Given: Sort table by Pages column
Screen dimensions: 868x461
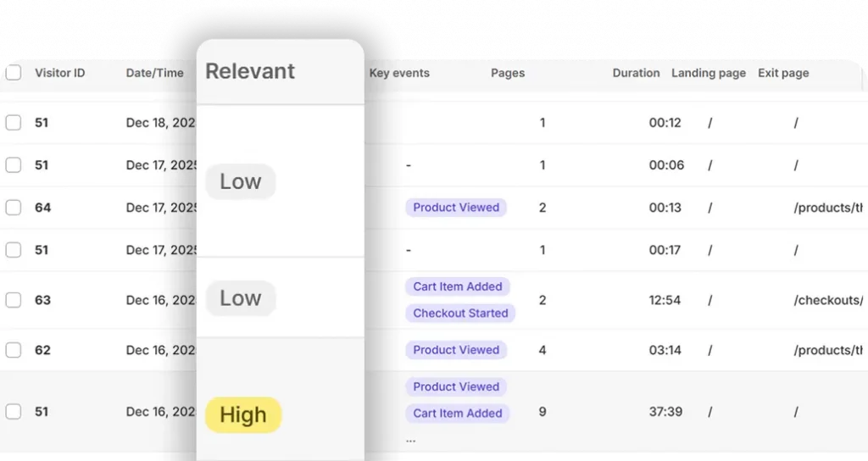Looking at the screenshot, I should [x=508, y=73].
